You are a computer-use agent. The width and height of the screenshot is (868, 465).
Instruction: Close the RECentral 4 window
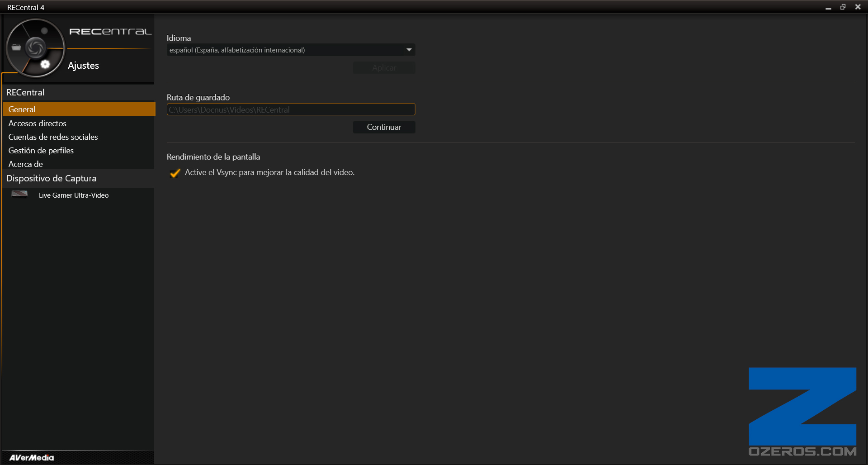858,7
